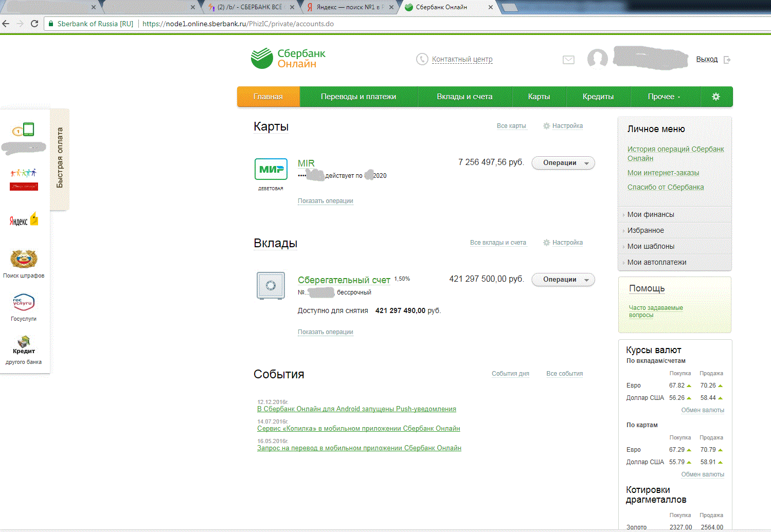The width and height of the screenshot is (771, 532).
Task: Open the События дня link
Action: [x=510, y=374]
